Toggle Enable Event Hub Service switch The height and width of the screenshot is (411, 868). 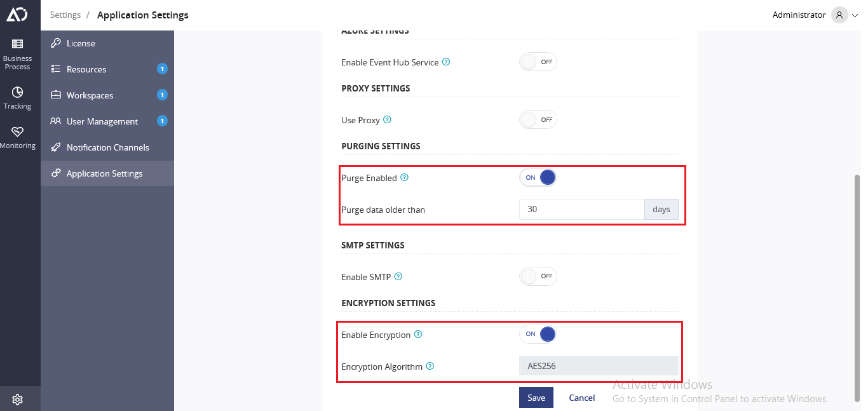coord(538,62)
